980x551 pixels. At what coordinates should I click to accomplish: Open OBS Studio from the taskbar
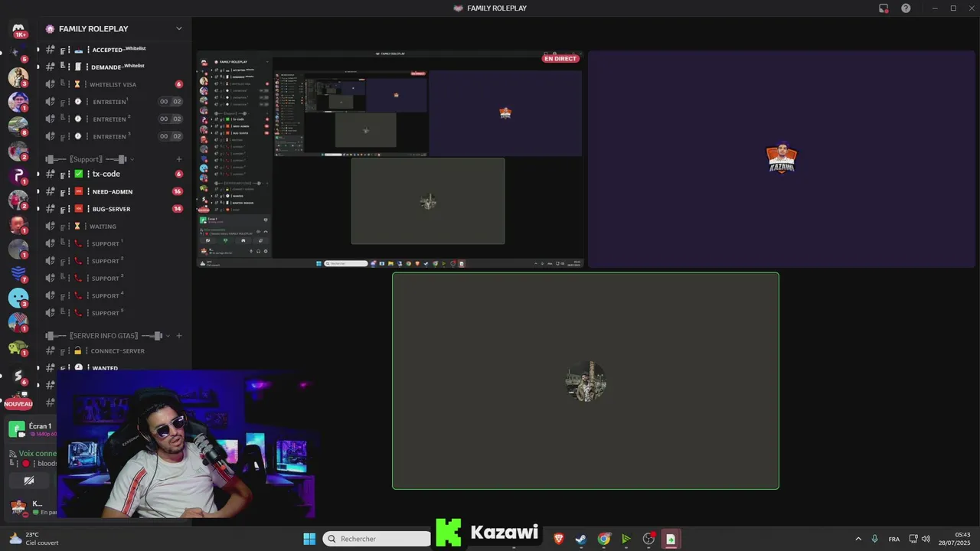648,539
